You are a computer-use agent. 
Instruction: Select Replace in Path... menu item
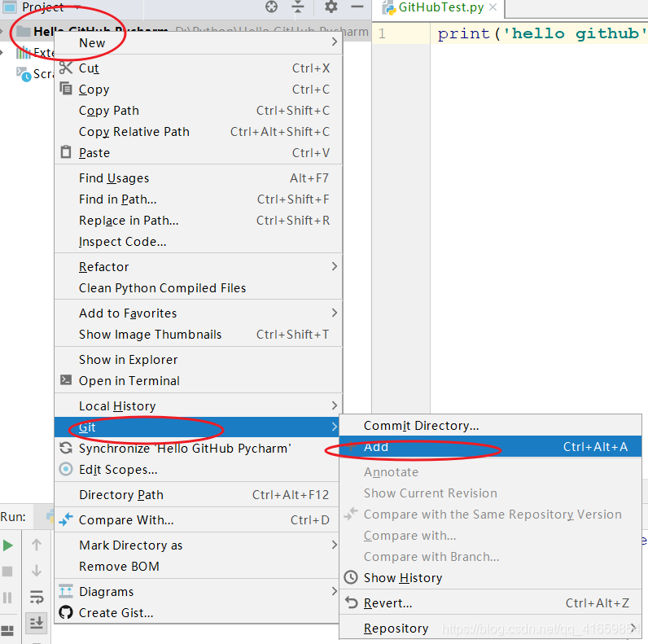[x=199, y=221]
